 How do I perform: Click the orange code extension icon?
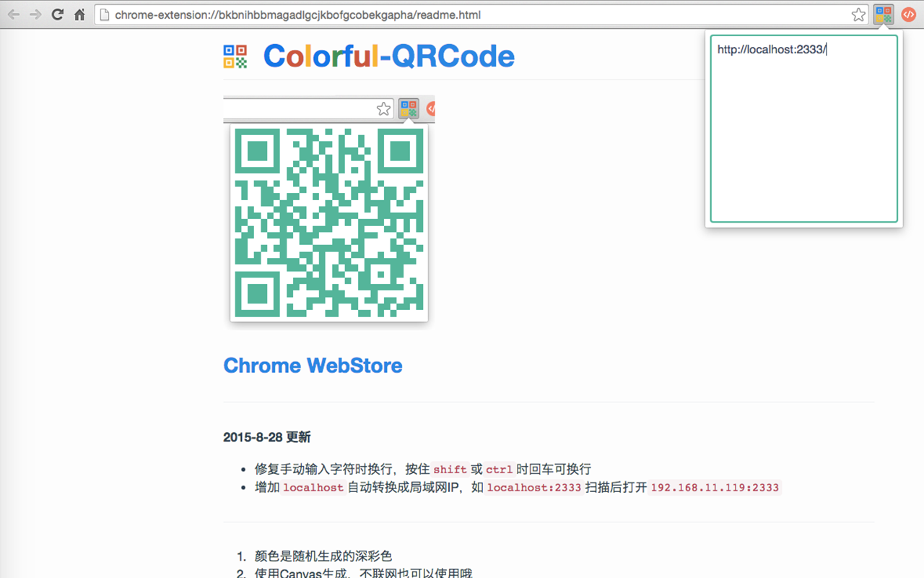pos(909,14)
